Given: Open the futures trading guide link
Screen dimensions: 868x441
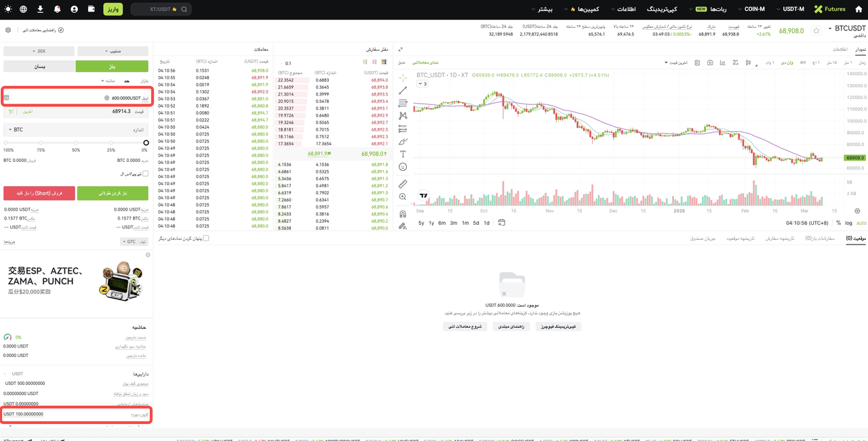Looking at the screenshot, I should tap(43, 30).
